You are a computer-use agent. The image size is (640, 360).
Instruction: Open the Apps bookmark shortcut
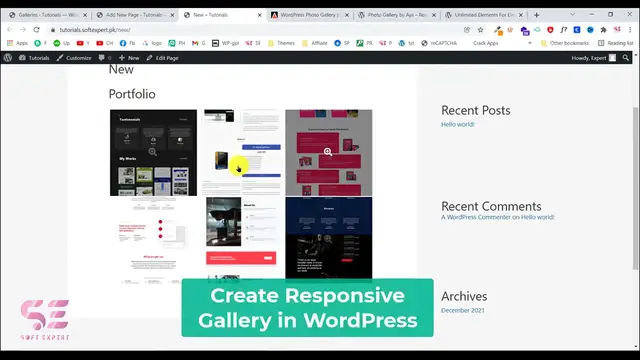(x=18, y=43)
